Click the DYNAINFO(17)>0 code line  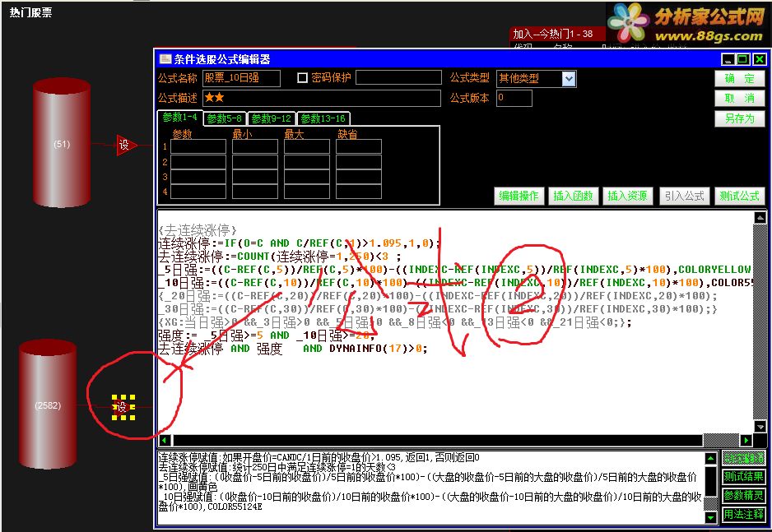point(293,349)
